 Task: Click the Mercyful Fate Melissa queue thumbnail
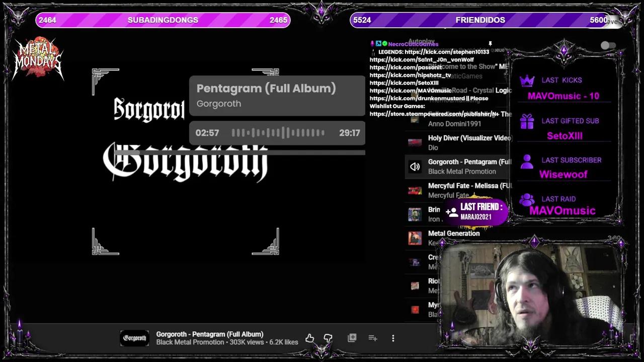415,191
